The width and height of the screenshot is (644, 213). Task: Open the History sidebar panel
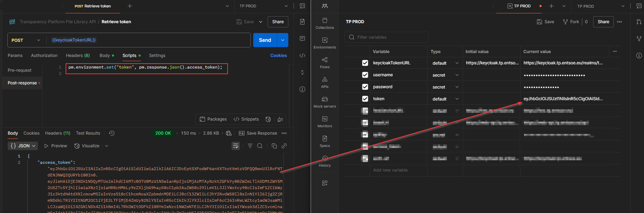click(324, 161)
